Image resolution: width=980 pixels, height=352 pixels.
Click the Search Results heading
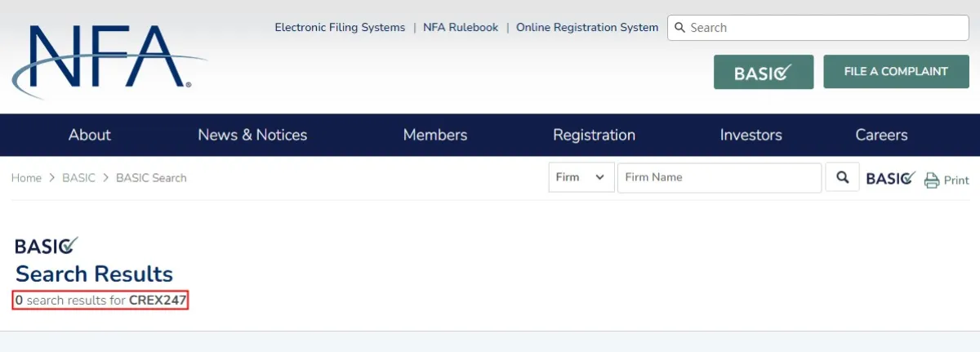click(x=95, y=274)
